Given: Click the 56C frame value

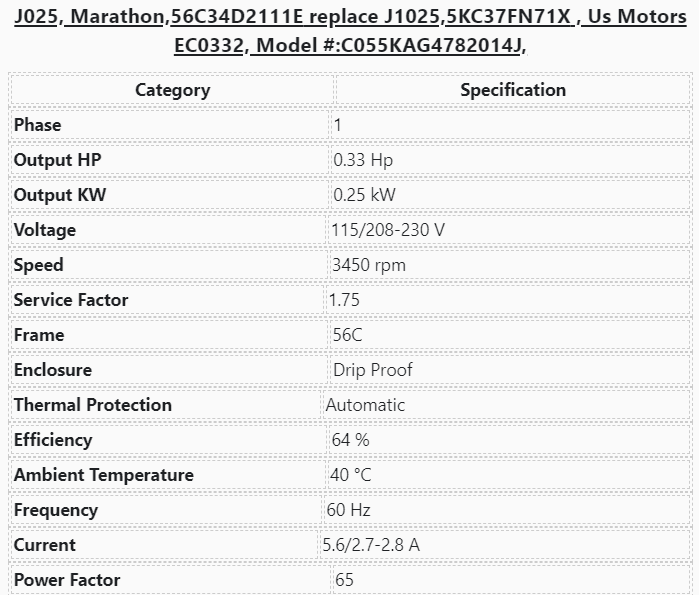Looking at the screenshot, I should tap(348, 335).
